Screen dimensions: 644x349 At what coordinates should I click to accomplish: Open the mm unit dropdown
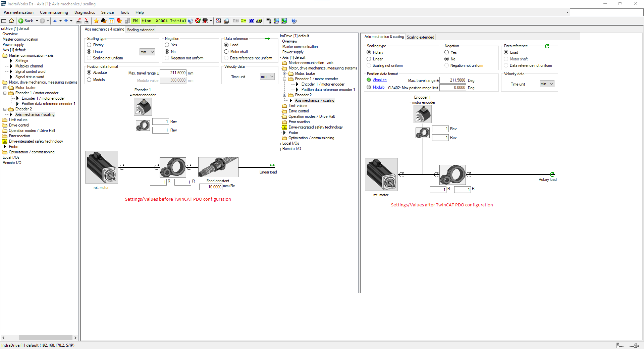[147, 52]
